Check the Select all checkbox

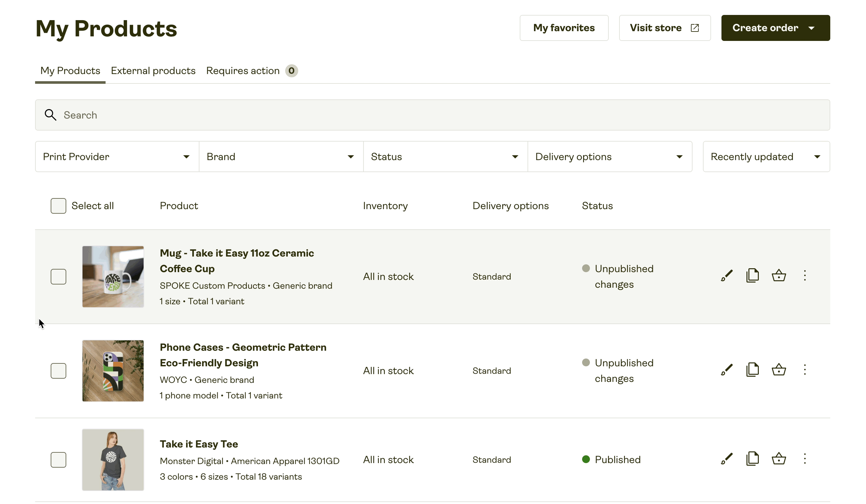tap(58, 206)
